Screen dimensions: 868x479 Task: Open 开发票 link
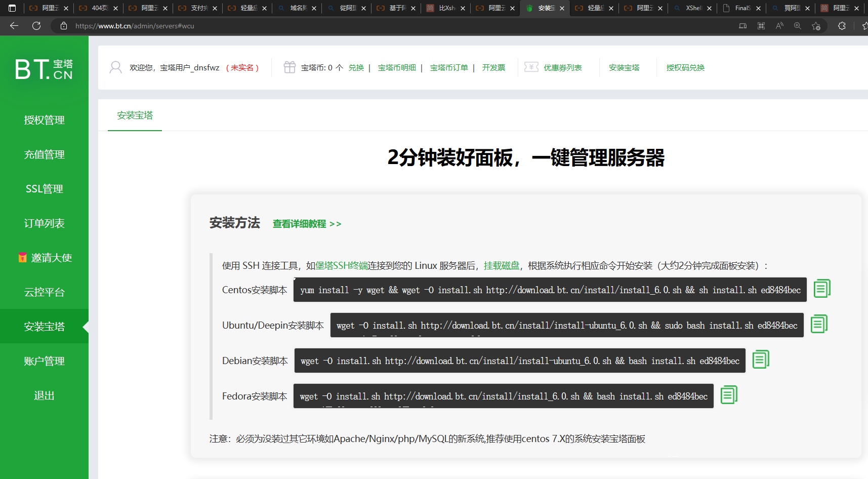[x=493, y=67]
